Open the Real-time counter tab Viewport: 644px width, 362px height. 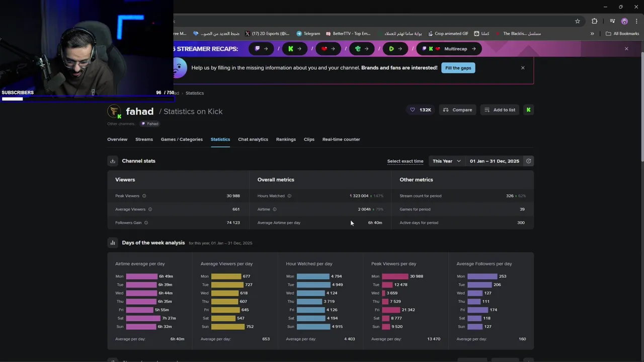click(341, 139)
